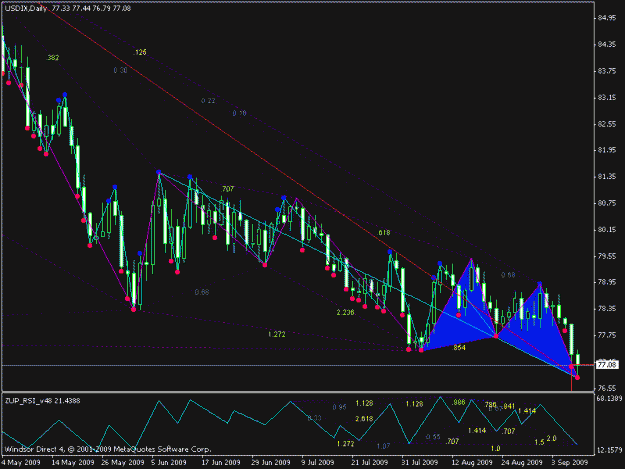Select the 78.95 price axis label
Screen dimensions: 625x469
pos(607,282)
